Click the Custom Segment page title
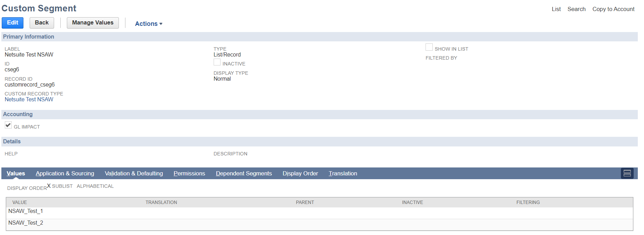 (x=39, y=8)
